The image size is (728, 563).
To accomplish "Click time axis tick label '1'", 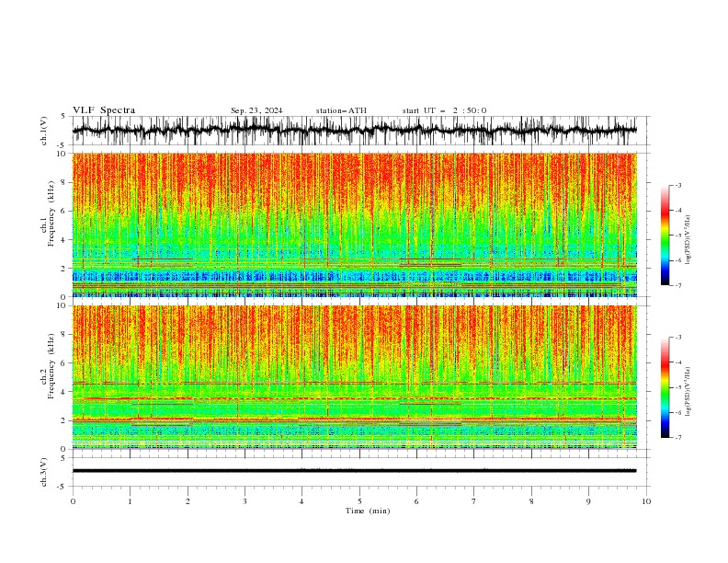I will [130, 501].
